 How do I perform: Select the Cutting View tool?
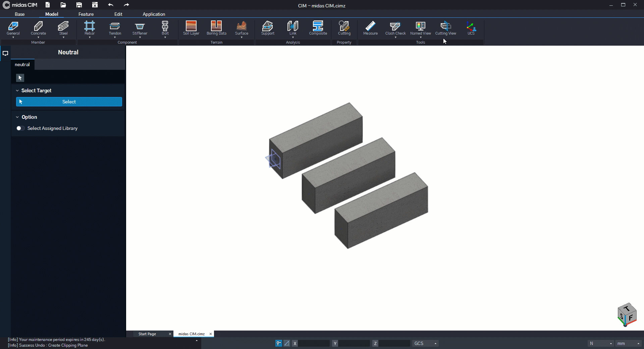(445, 28)
